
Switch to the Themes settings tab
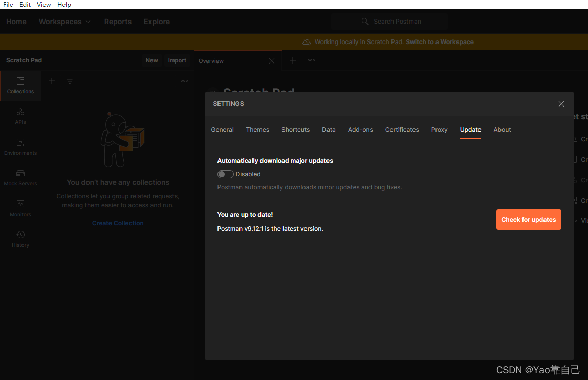257,130
